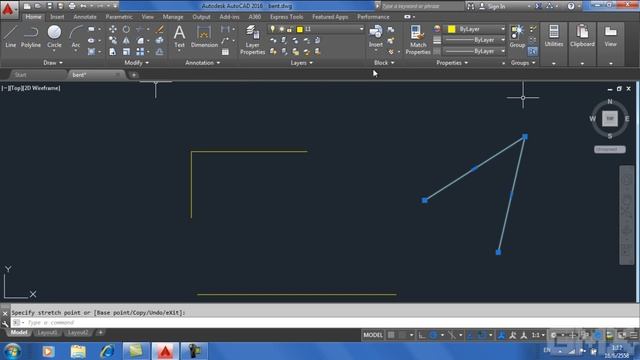This screenshot has width=640, height=360.
Task: Toggle Ortho mode in status bar
Action: click(422, 335)
